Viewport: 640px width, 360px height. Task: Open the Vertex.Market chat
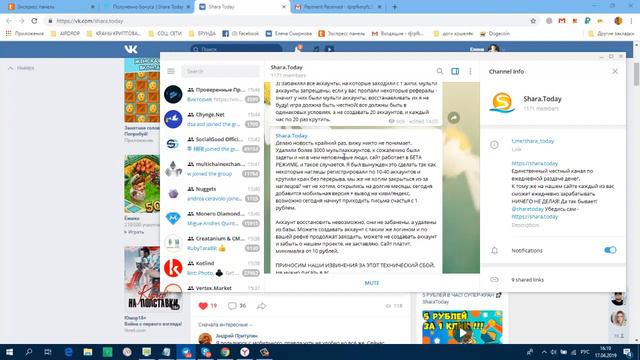[x=211, y=287]
